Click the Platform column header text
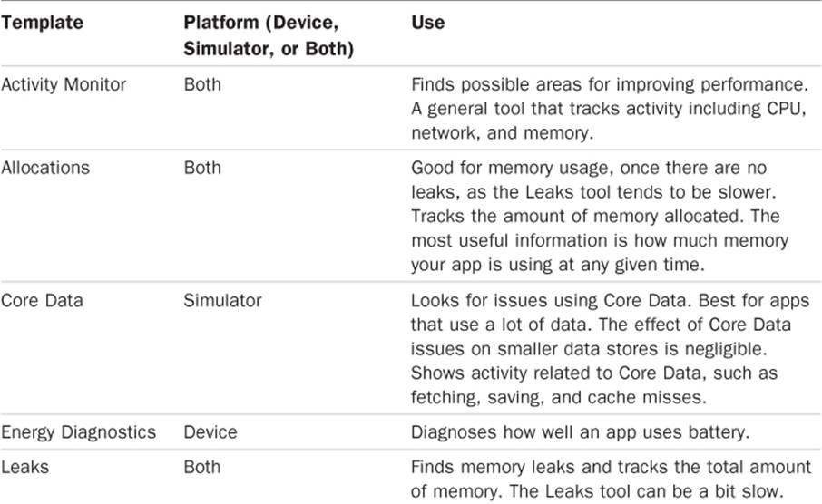Viewport: 822px width, 504px height. (x=269, y=35)
